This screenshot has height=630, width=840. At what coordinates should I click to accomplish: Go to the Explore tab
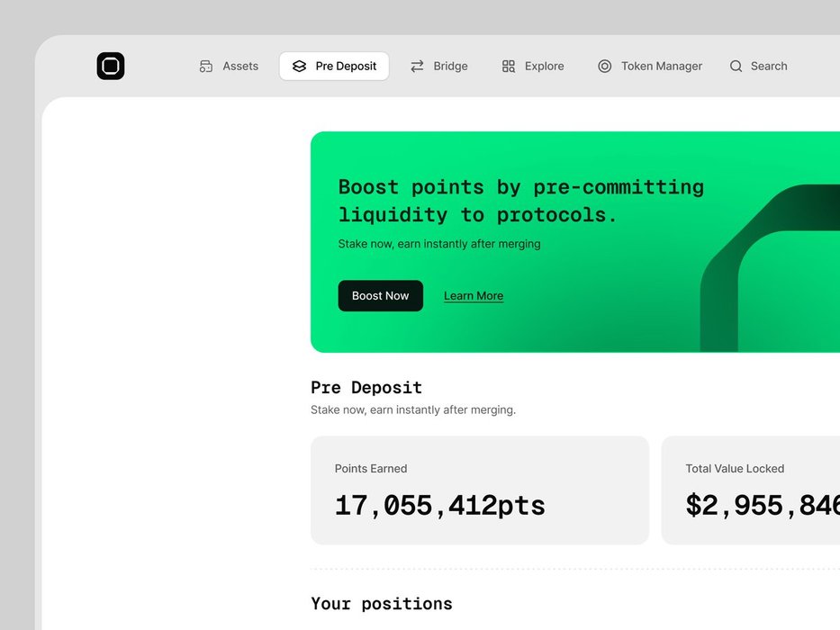pos(544,66)
